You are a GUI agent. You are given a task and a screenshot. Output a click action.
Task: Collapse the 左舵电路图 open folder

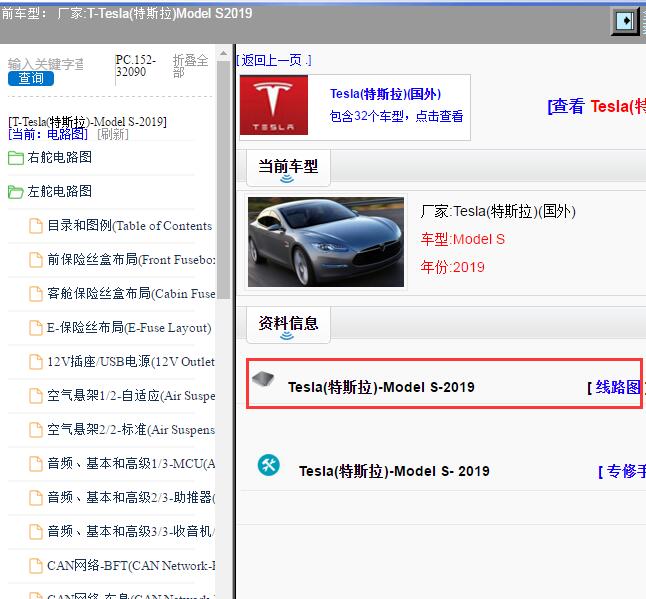[x=16, y=192]
